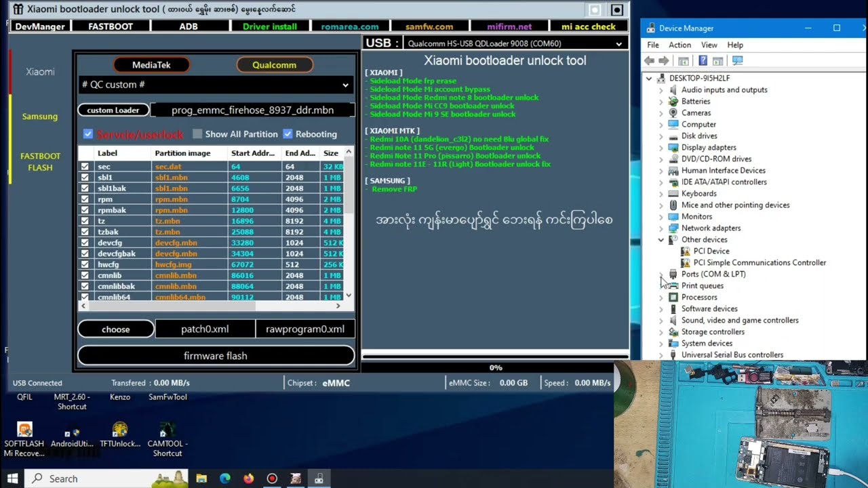The image size is (868, 488).
Task: Click the Cameras device icon
Action: click(673, 113)
